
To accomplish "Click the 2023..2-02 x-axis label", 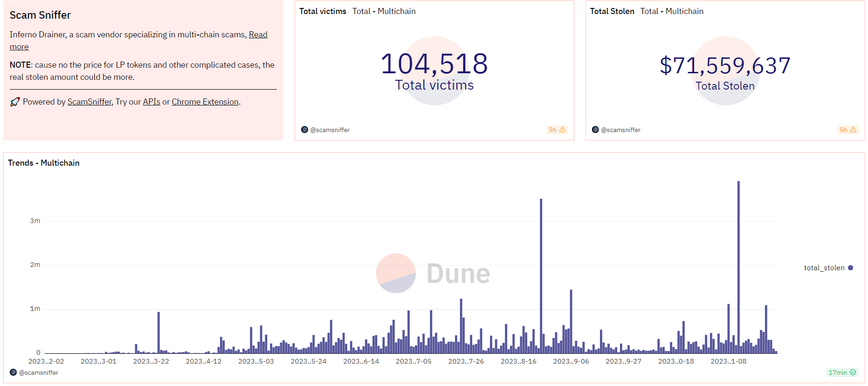I will [x=46, y=361].
